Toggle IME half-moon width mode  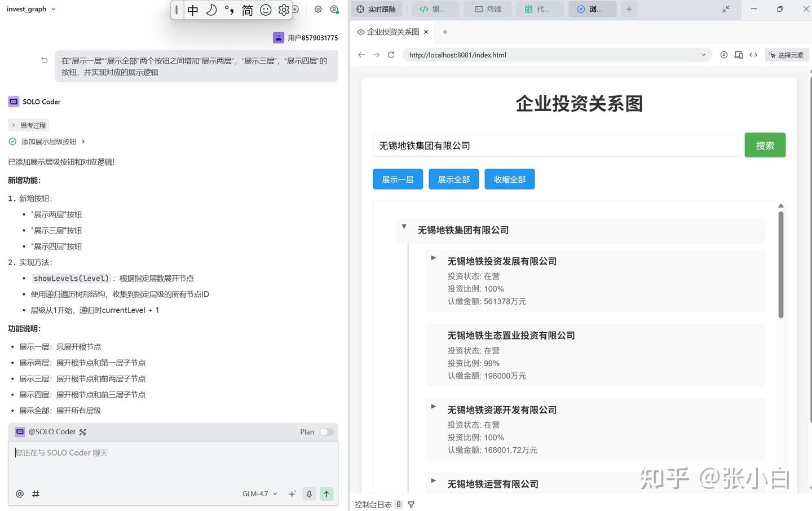coord(211,10)
